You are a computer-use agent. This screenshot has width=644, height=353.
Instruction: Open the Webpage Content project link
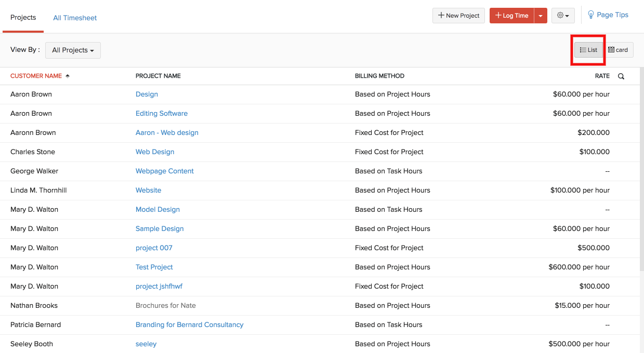point(164,171)
